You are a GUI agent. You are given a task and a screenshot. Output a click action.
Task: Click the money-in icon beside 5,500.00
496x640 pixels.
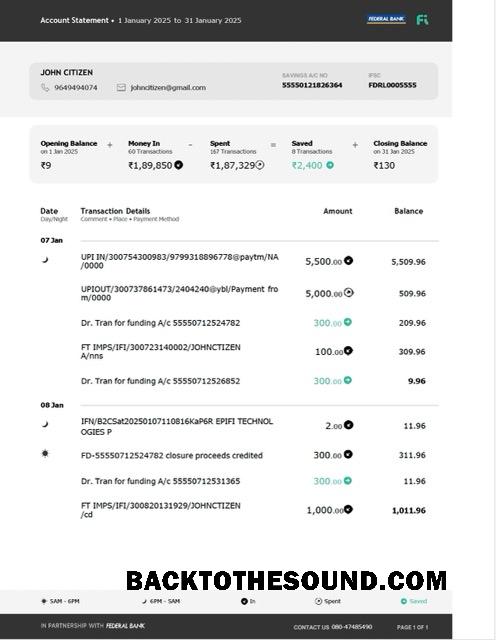coord(348,260)
